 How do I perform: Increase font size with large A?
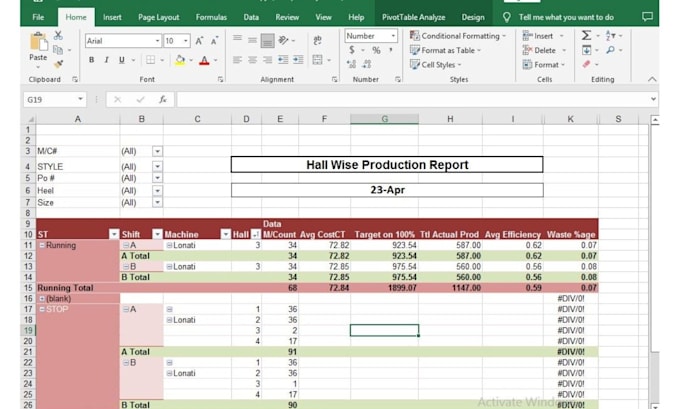coord(199,41)
